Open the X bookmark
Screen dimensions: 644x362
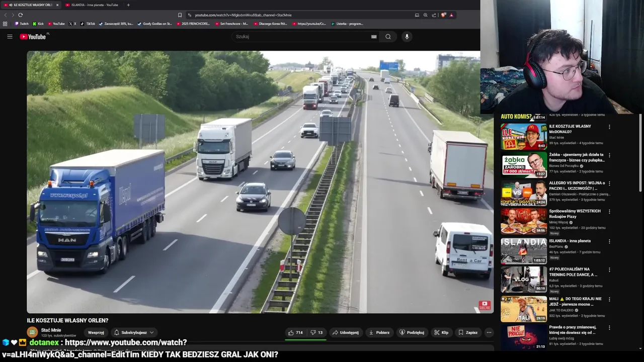(72, 24)
